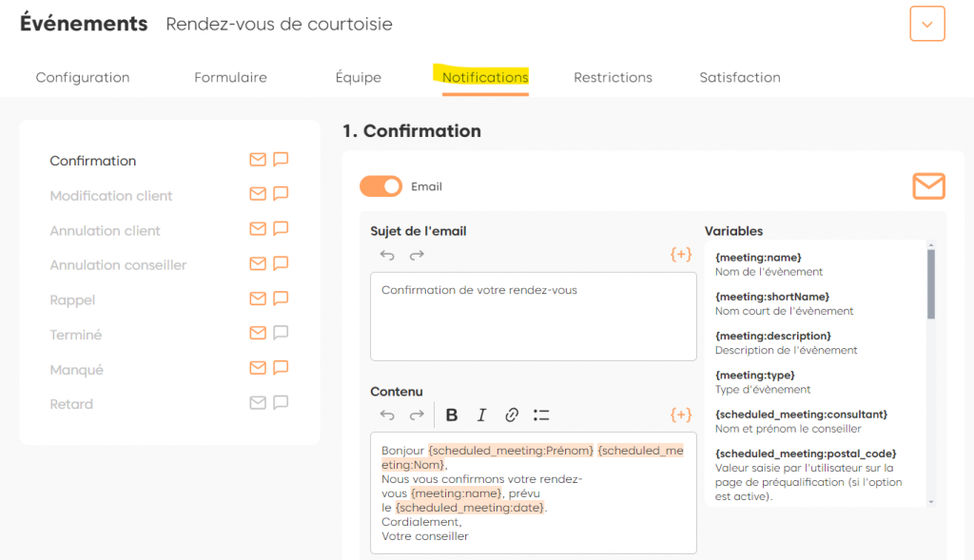Viewport: 974px width, 560px height.
Task: Undo in the Sujet de l'email toolbar
Action: pos(387,255)
